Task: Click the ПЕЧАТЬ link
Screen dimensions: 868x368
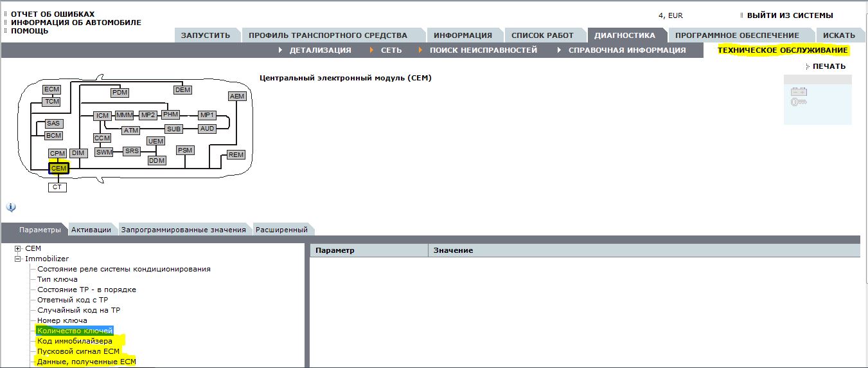Action: tap(829, 66)
